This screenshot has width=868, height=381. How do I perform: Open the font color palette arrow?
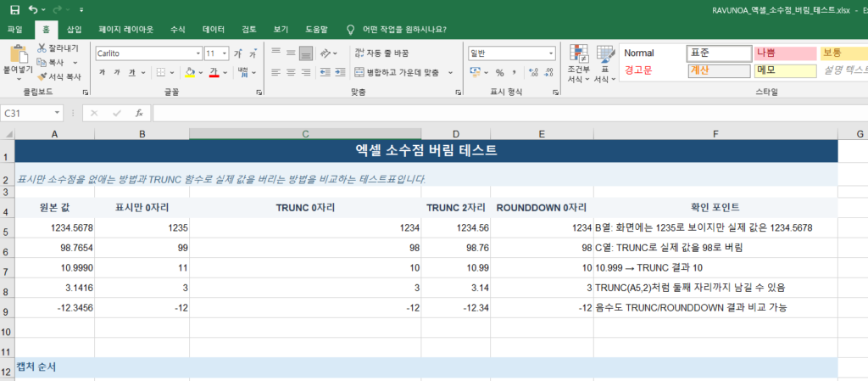click(225, 72)
